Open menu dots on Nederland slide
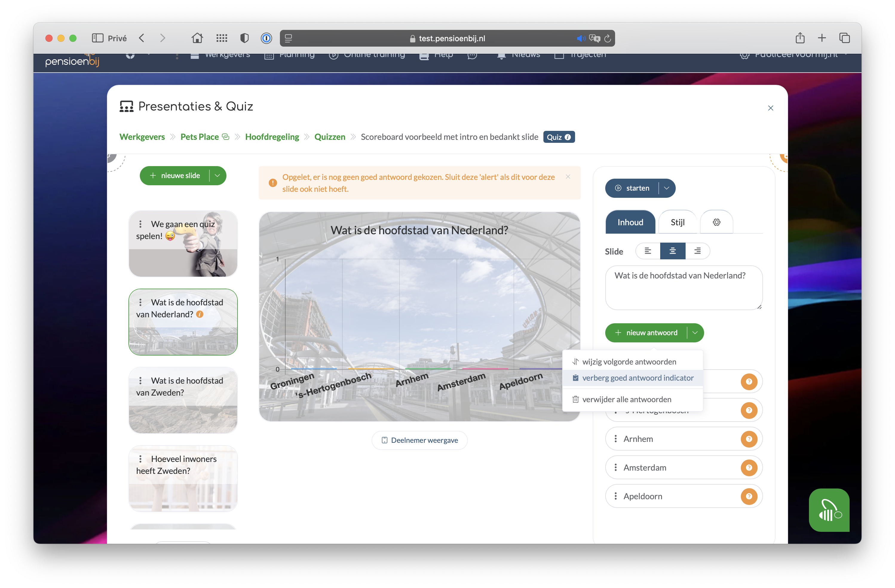The width and height of the screenshot is (895, 588). [140, 302]
